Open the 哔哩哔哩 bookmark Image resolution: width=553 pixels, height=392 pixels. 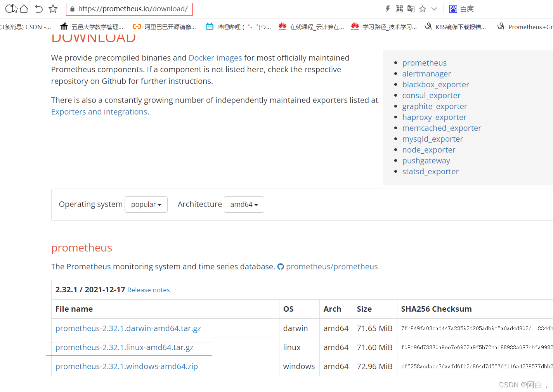(x=238, y=27)
